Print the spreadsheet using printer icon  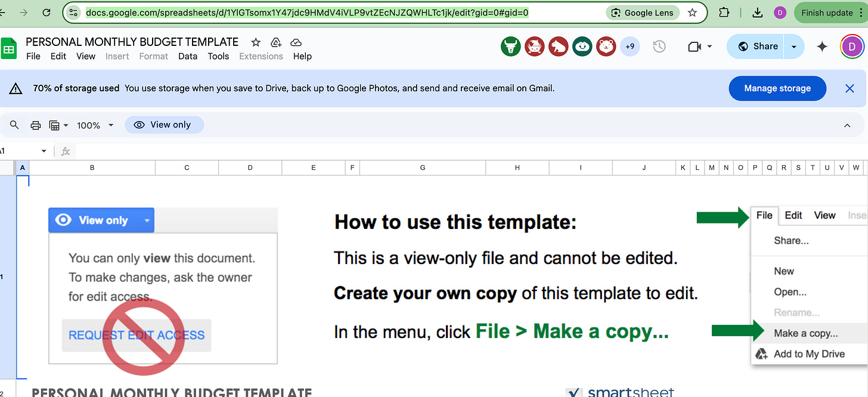click(x=36, y=125)
